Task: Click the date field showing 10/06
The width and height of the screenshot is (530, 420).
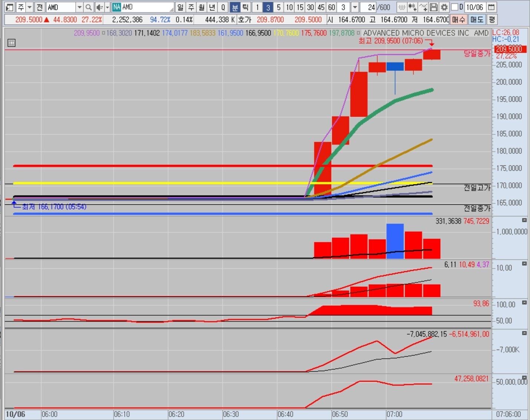Action: click(475, 7)
